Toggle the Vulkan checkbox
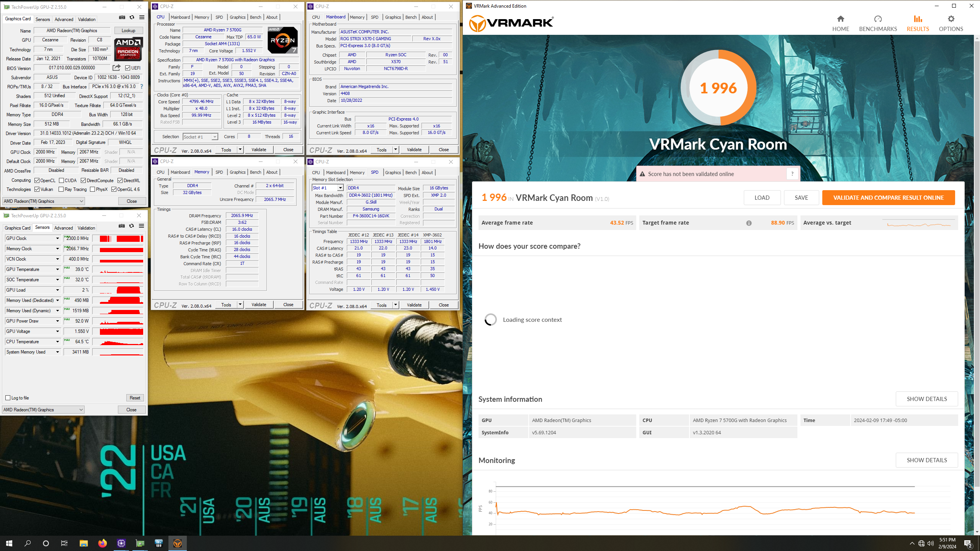 point(37,189)
